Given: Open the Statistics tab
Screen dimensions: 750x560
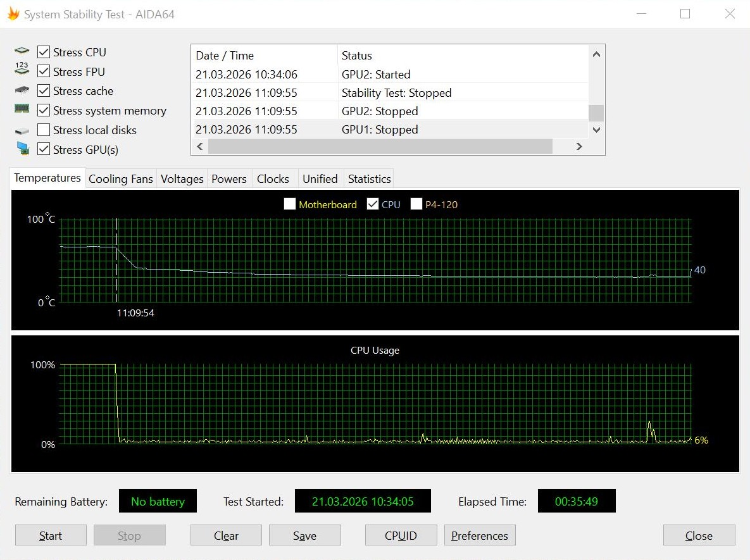Looking at the screenshot, I should [x=369, y=179].
